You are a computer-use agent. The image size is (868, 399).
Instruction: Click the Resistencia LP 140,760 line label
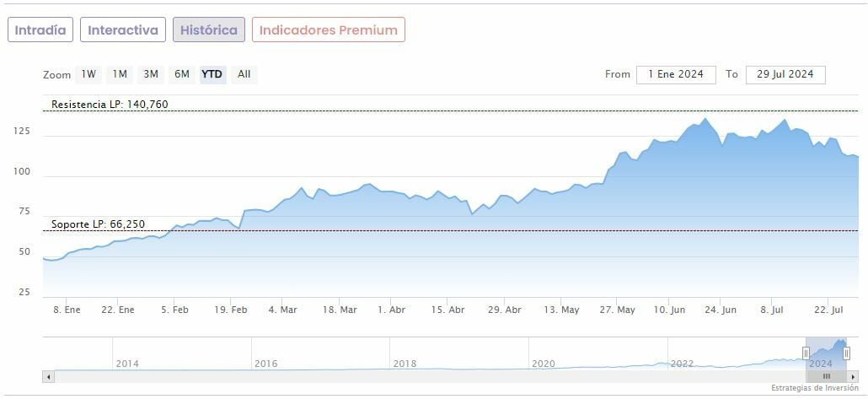pos(110,105)
